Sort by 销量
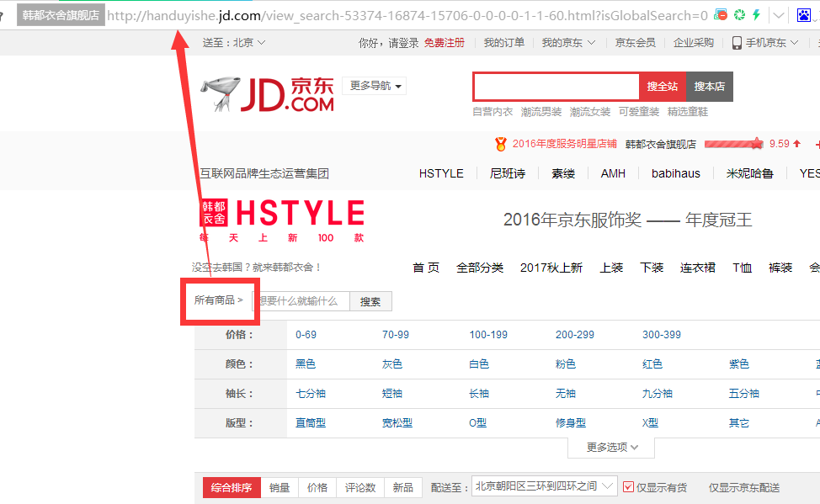This screenshot has height=504, width=820. point(280,488)
